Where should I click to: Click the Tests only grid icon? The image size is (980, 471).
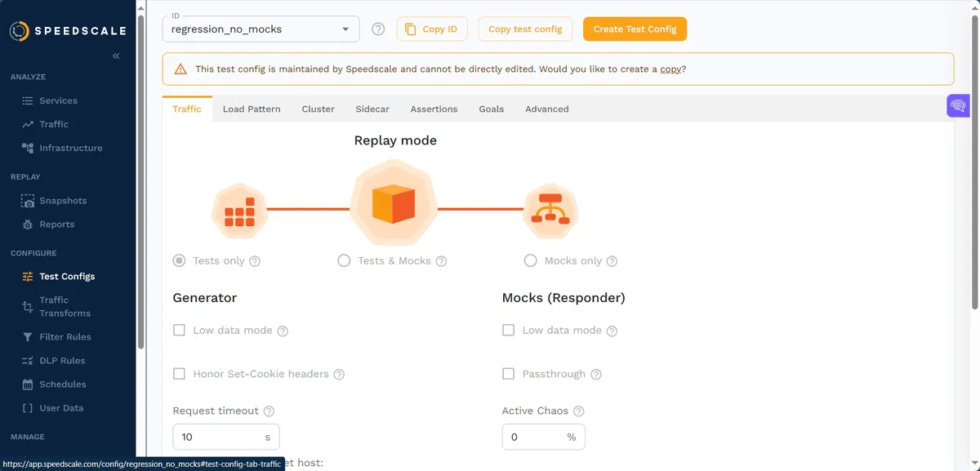click(239, 210)
